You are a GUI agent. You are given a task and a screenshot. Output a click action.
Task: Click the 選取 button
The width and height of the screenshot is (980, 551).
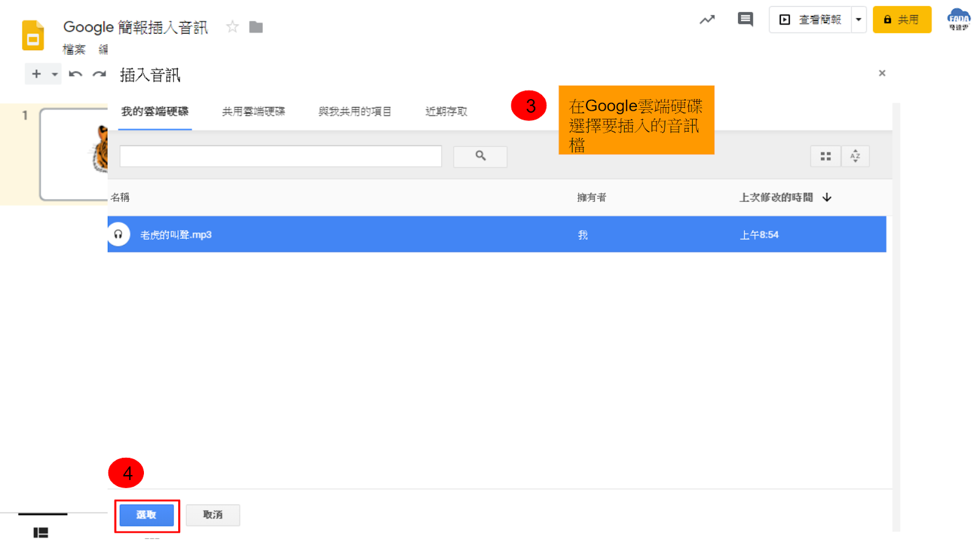point(146,515)
